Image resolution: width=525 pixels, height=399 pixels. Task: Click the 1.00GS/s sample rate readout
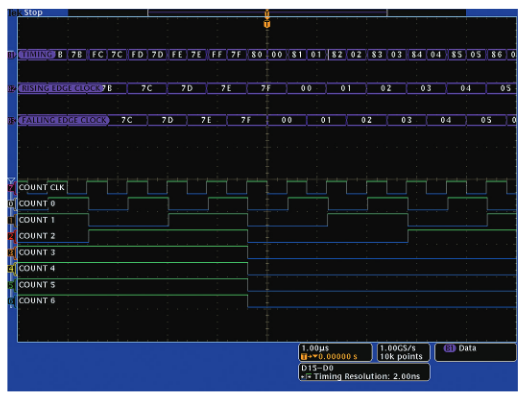(x=397, y=348)
